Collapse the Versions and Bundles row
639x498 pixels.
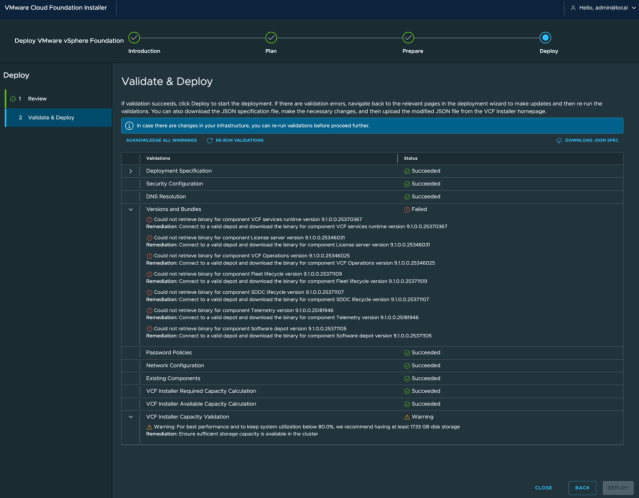130,209
